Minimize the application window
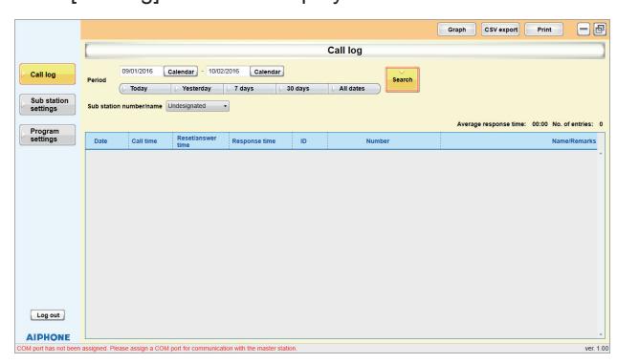The image size is (617, 364). [584, 29]
